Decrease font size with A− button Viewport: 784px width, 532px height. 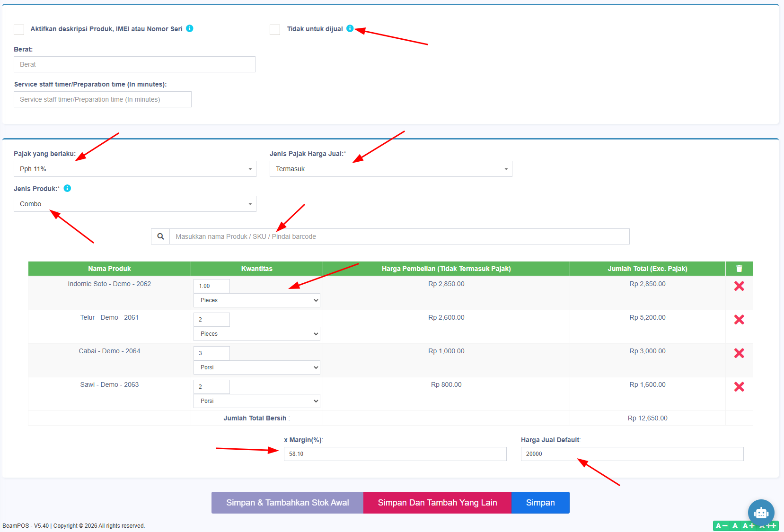722,526
